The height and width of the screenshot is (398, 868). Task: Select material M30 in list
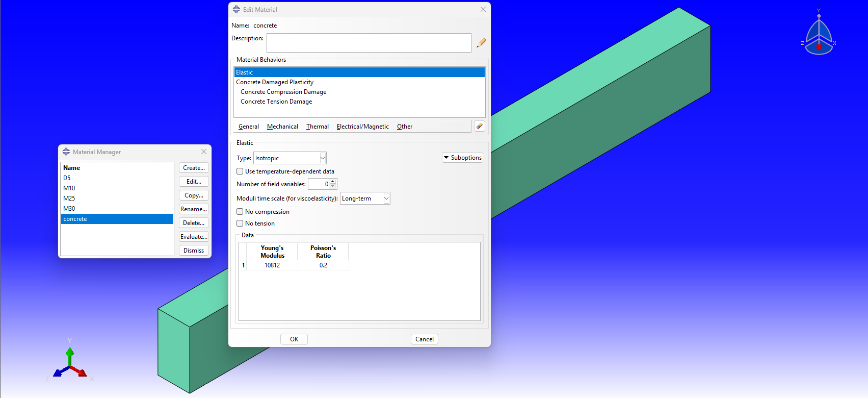(117, 209)
